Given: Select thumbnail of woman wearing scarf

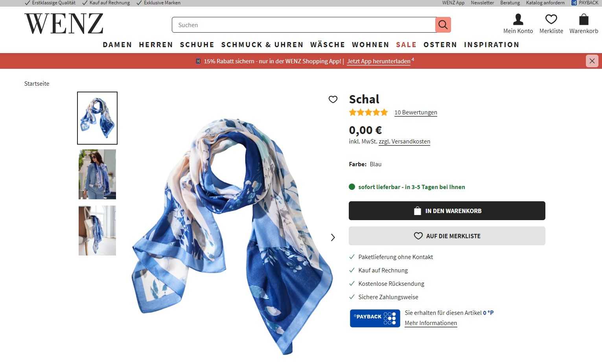Looking at the screenshot, I should point(97,174).
